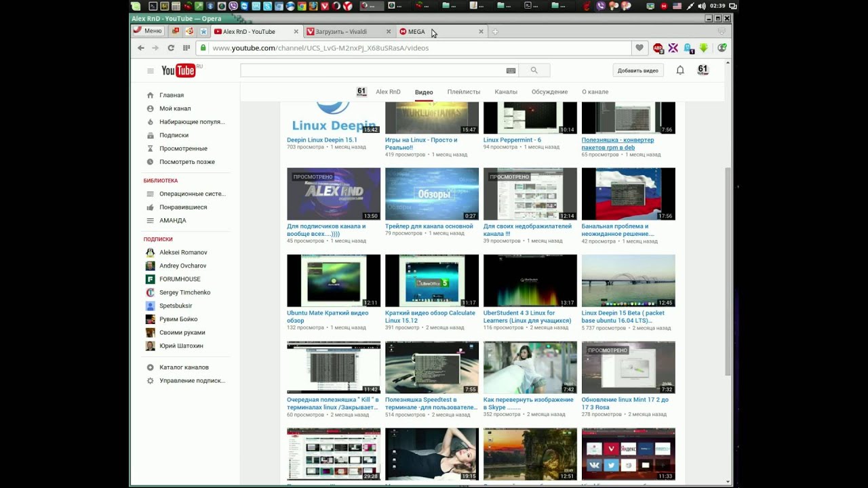Open Sergey Timchenko subscription
Viewport: 868px width, 488px height.
pyautogui.click(x=184, y=293)
